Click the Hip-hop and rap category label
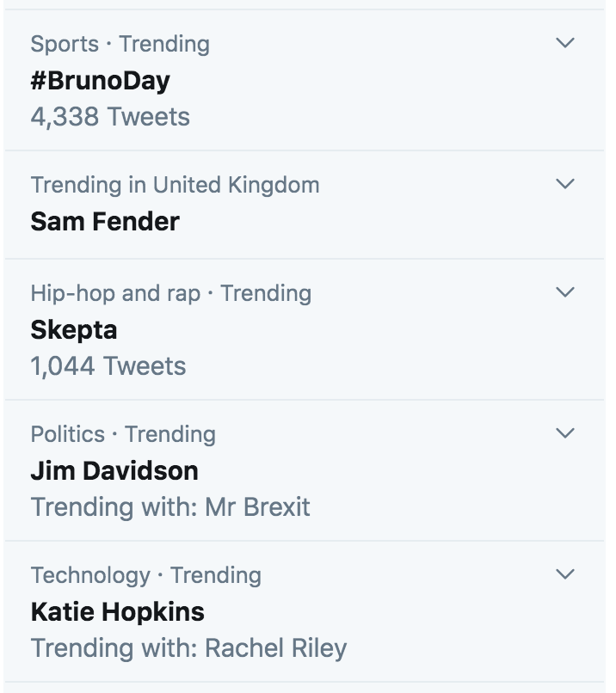616x693 pixels. click(x=114, y=293)
